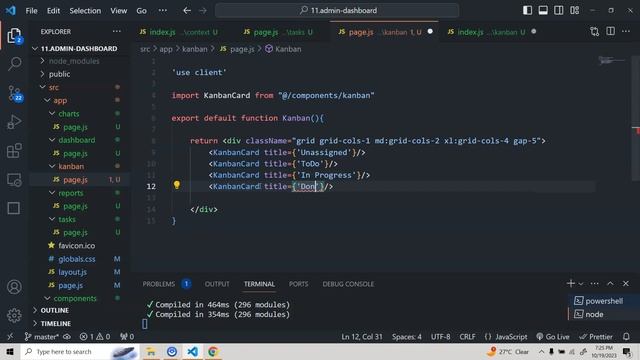Open the Selection menu
This screenshot has height=360, width=640.
pos(85,11)
